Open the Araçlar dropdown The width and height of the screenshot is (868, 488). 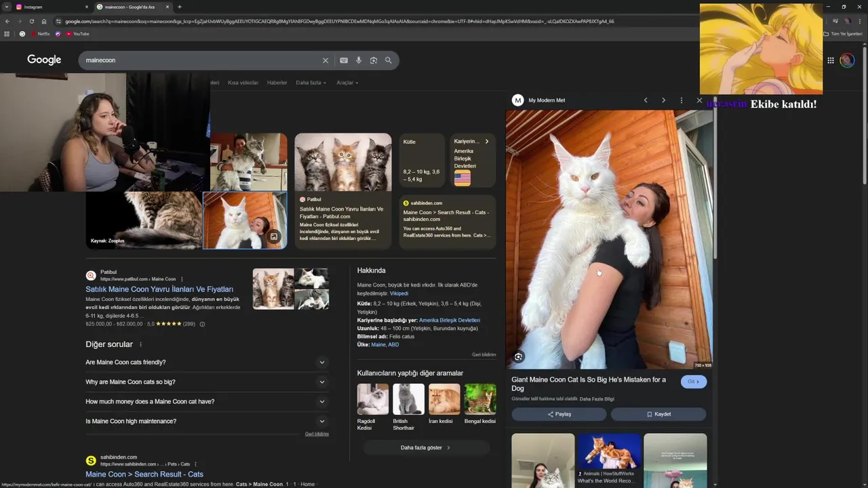347,83
